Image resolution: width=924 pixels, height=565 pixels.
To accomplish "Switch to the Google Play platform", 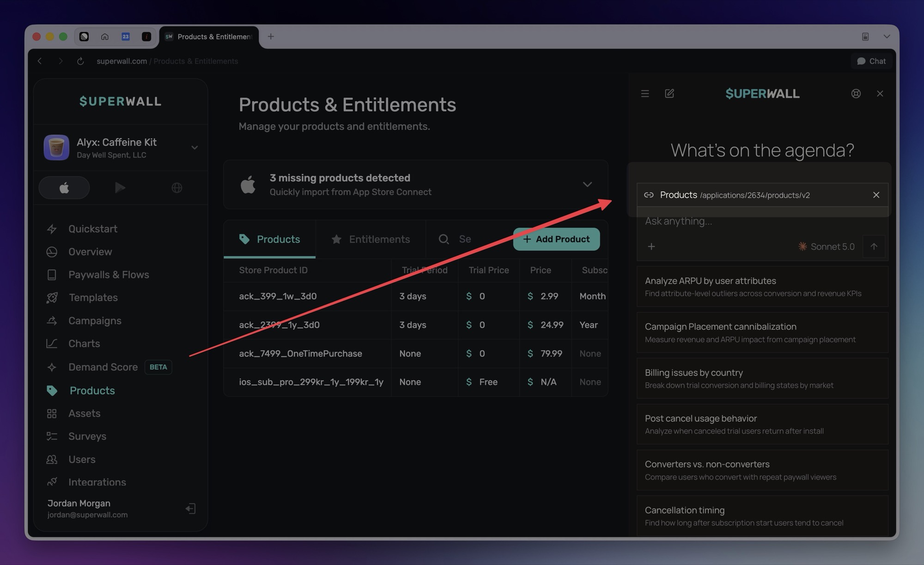I will [x=120, y=188].
